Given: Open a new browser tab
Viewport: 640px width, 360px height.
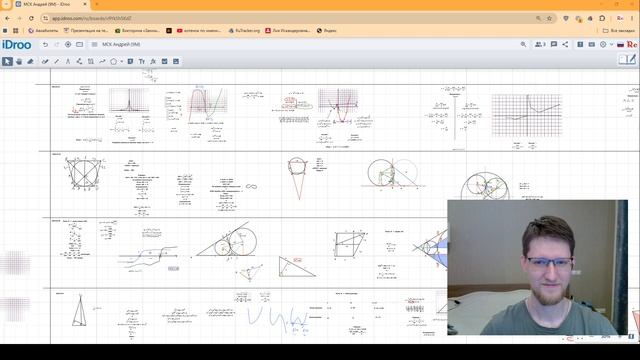Looking at the screenshot, I should coord(97,4).
